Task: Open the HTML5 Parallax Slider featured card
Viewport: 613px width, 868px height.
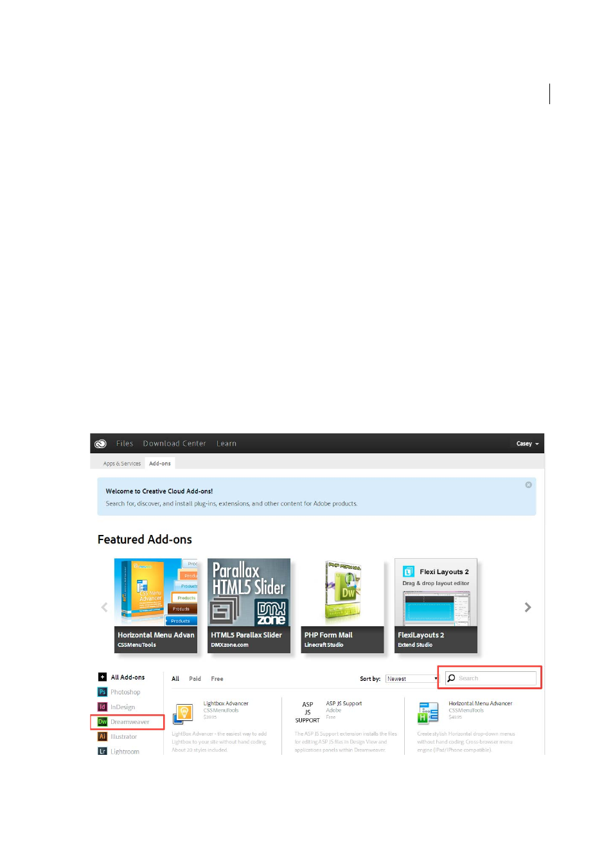Action: (x=249, y=606)
